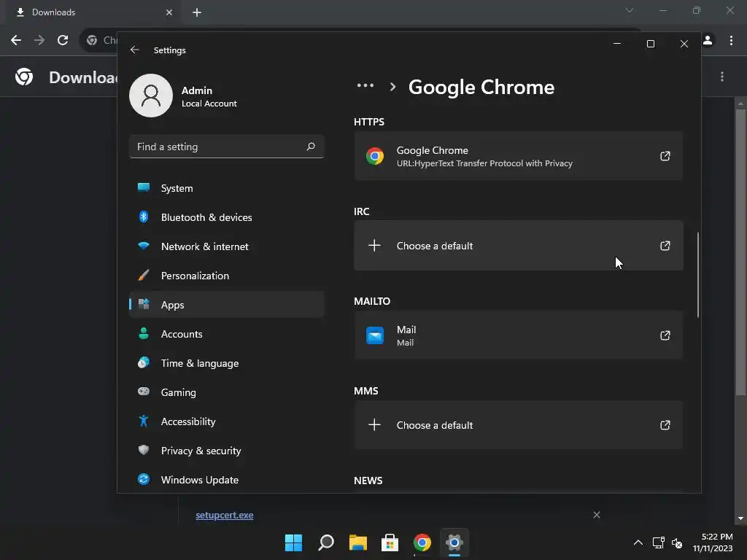Click the Windows Update sync icon
Screen dimensions: 747x560
pos(144,479)
